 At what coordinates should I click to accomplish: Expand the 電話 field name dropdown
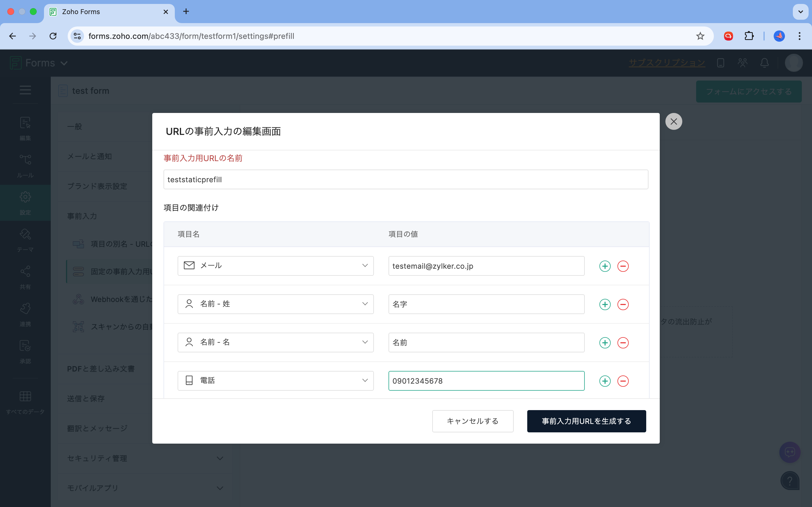pyautogui.click(x=275, y=380)
